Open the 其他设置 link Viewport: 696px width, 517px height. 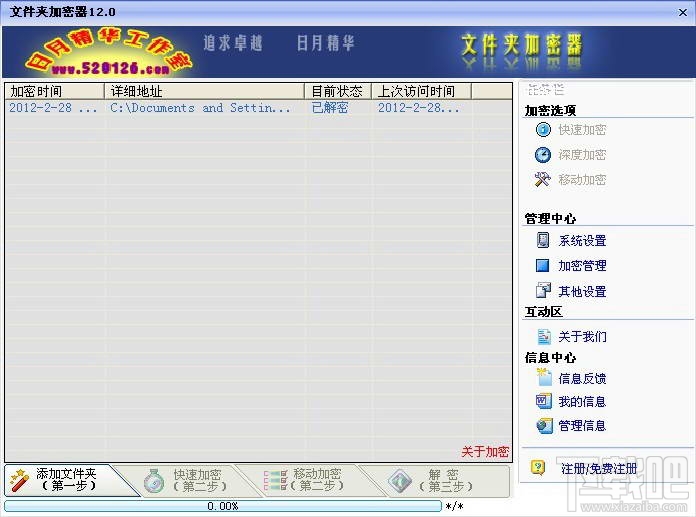(582, 291)
